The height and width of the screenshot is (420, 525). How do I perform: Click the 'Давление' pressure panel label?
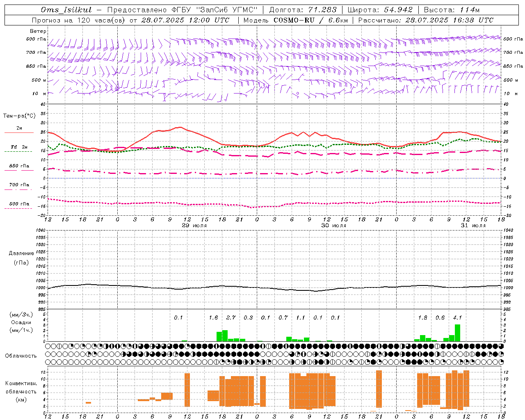click(21, 253)
